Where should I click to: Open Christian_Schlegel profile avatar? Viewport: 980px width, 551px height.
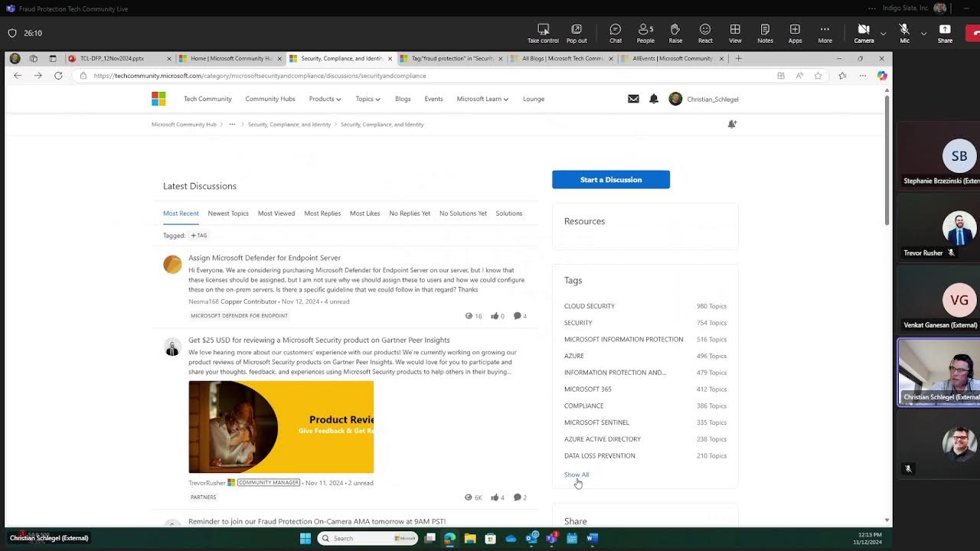(x=675, y=99)
